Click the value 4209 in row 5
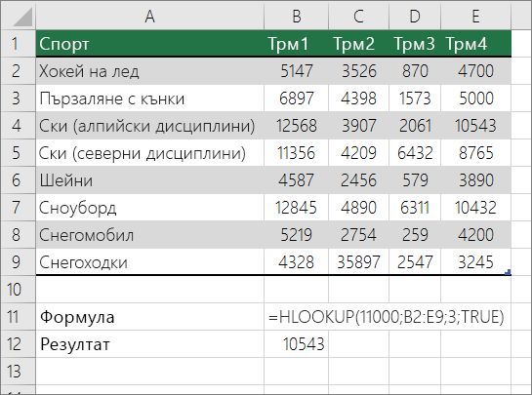The image size is (532, 395). 358,152
